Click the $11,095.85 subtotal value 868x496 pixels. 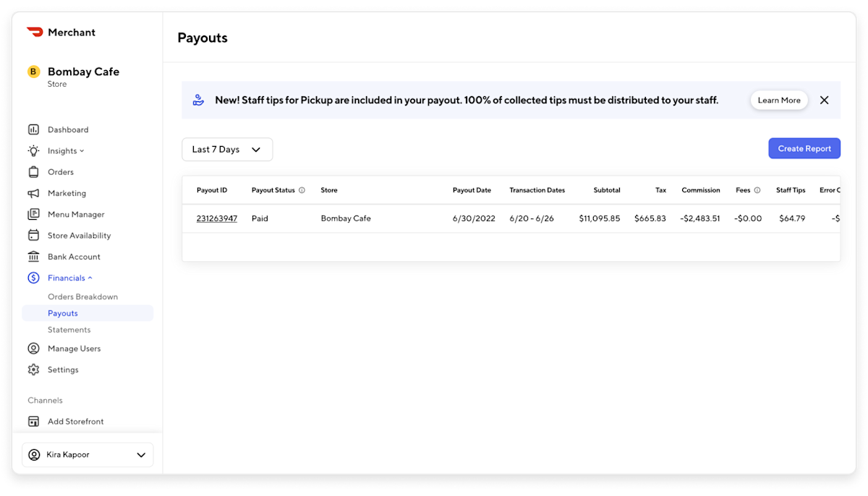600,218
